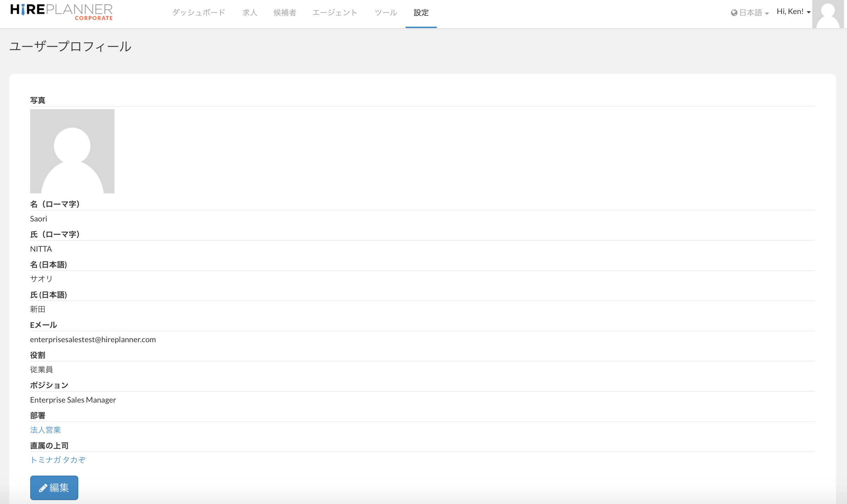Screen dimensions: 847x504
Task: Click the profile photo placeholder
Action: coord(72,151)
